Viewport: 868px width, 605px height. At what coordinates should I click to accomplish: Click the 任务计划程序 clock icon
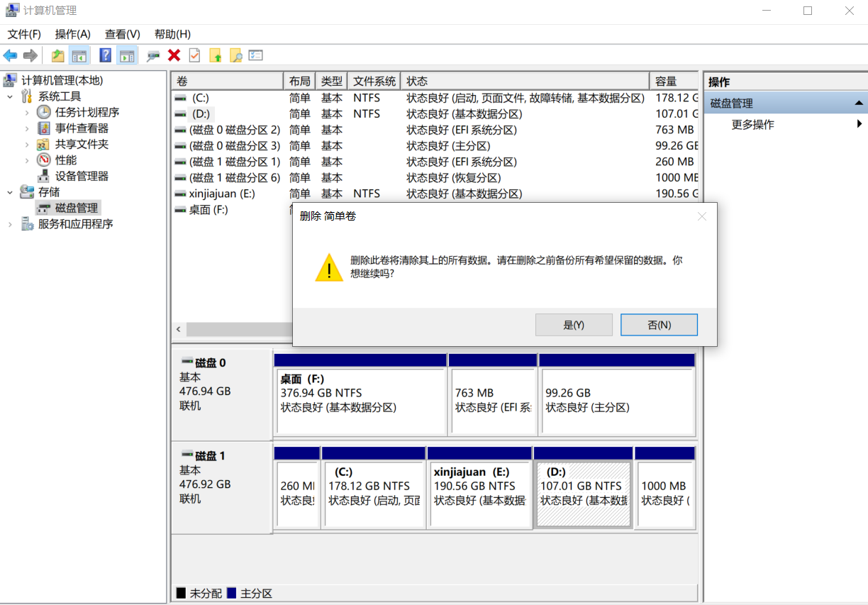(44, 112)
